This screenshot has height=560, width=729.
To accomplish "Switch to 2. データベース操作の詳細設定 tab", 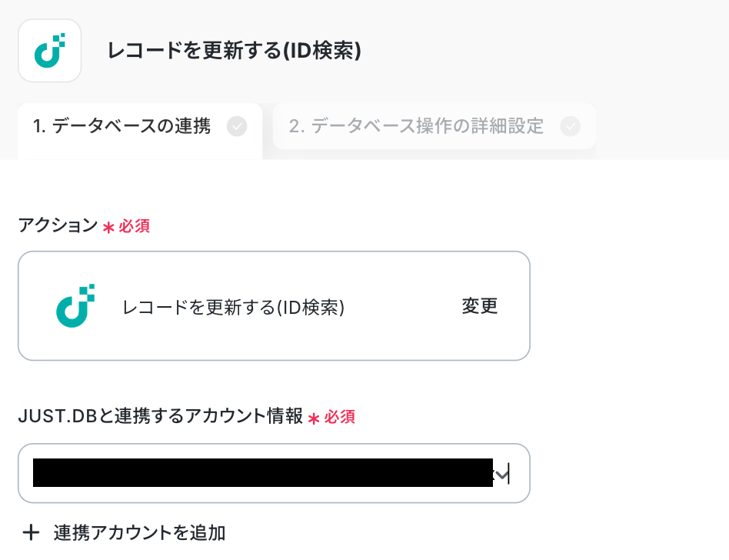I will tap(416, 126).
